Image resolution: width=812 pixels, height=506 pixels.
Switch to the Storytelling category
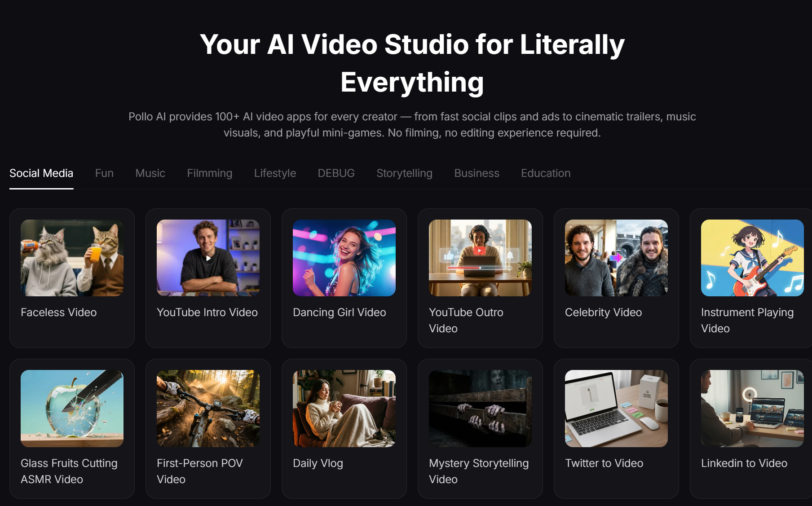(x=404, y=173)
